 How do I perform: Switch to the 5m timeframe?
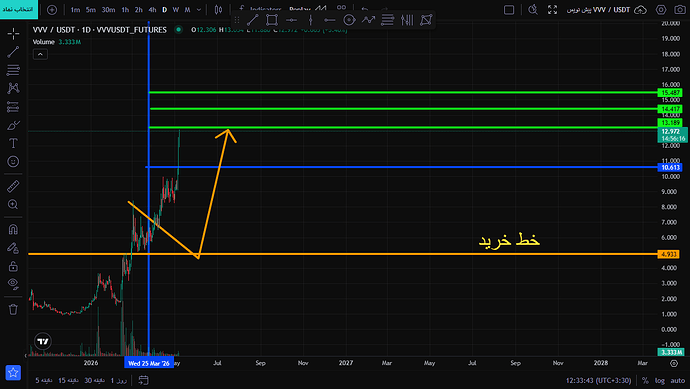91,10
